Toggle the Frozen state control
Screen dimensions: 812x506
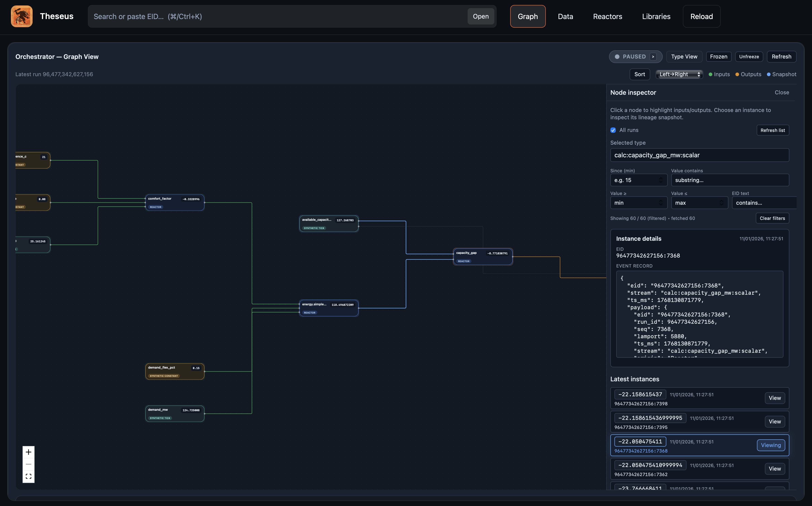tap(718, 56)
